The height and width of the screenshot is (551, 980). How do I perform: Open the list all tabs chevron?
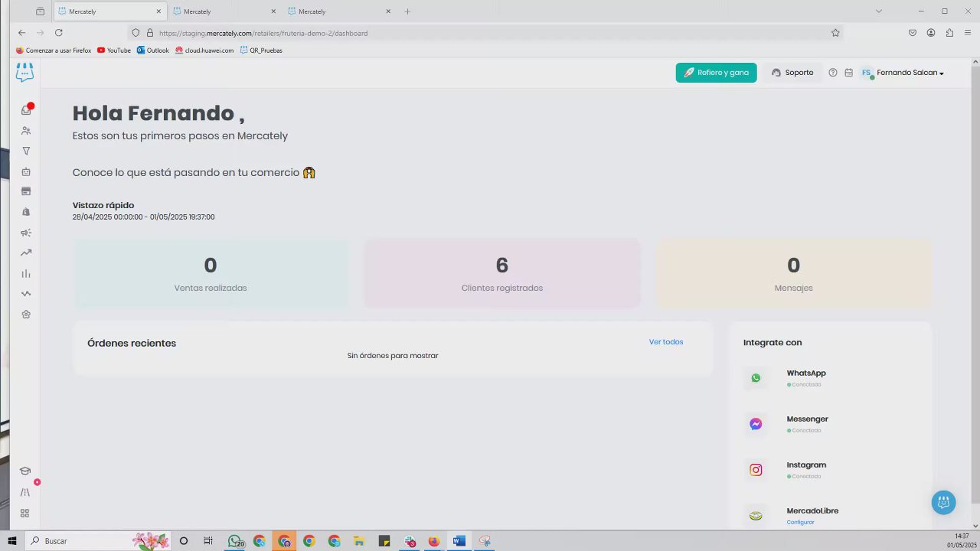point(879,11)
